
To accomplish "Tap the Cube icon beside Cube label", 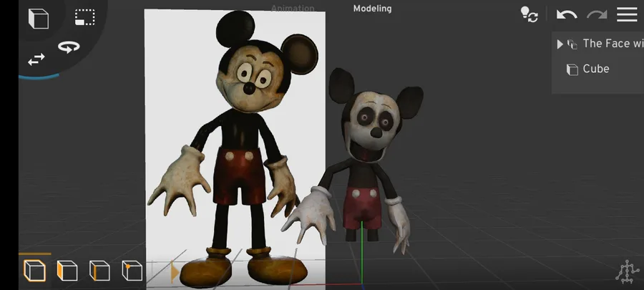I will click(572, 69).
